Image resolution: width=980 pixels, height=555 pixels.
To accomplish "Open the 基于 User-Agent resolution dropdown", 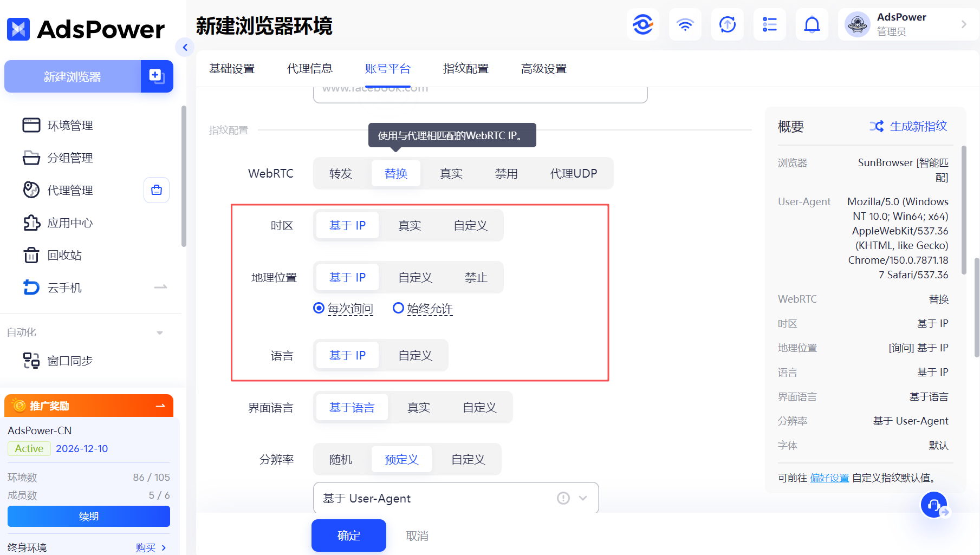I will tap(456, 498).
